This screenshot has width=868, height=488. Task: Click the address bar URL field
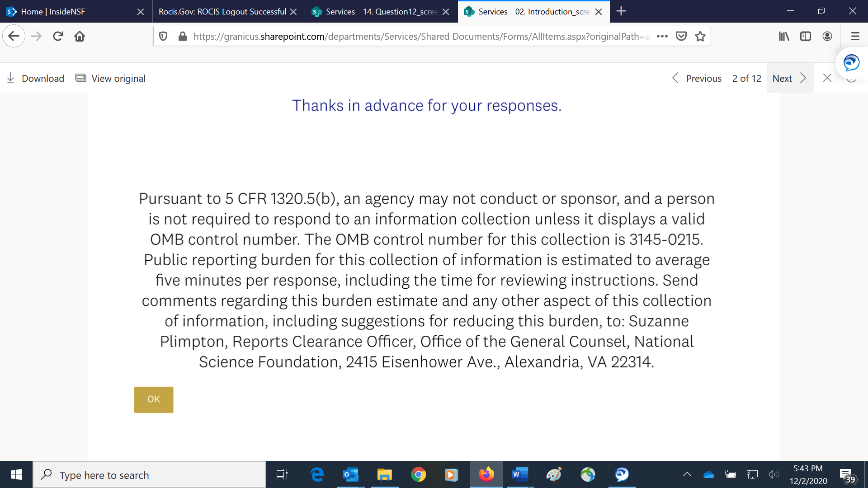click(420, 36)
